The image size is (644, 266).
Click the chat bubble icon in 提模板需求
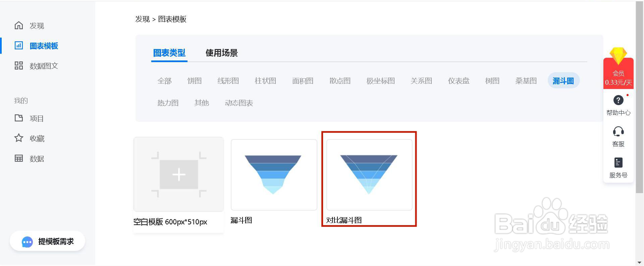[27, 242]
